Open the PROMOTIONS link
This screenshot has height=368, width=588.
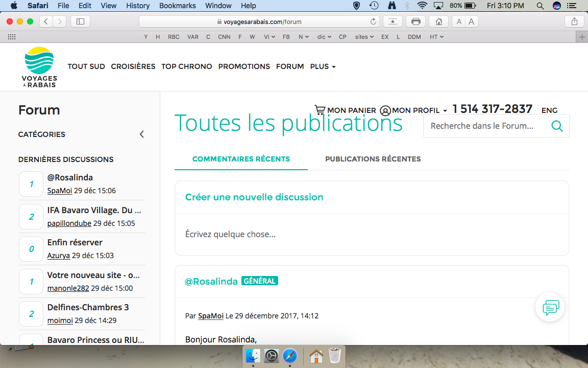(244, 66)
